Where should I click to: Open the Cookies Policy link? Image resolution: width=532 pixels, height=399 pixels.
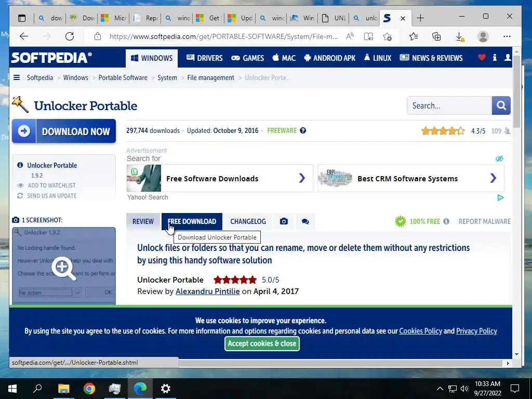[420, 331]
